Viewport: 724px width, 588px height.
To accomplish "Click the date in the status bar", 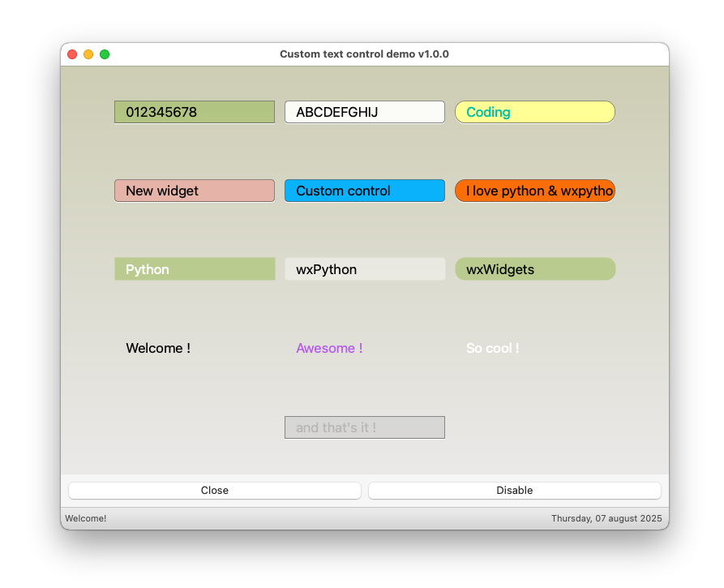I will tap(606, 518).
